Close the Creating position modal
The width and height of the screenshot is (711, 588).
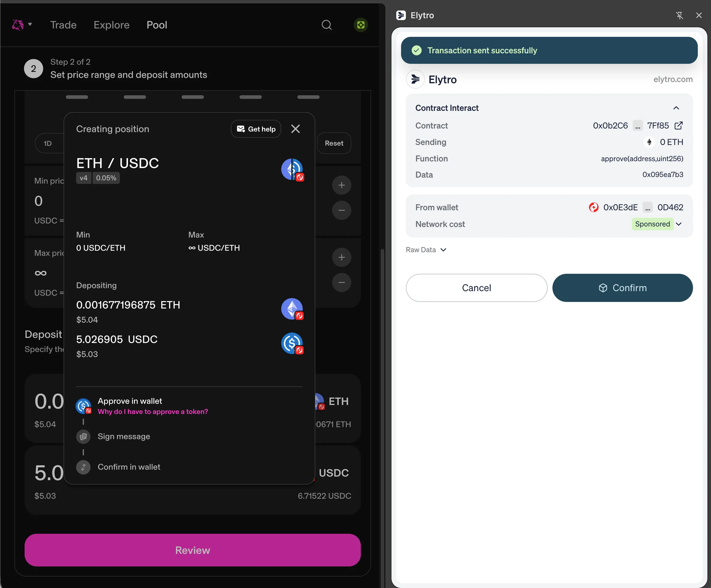point(295,129)
